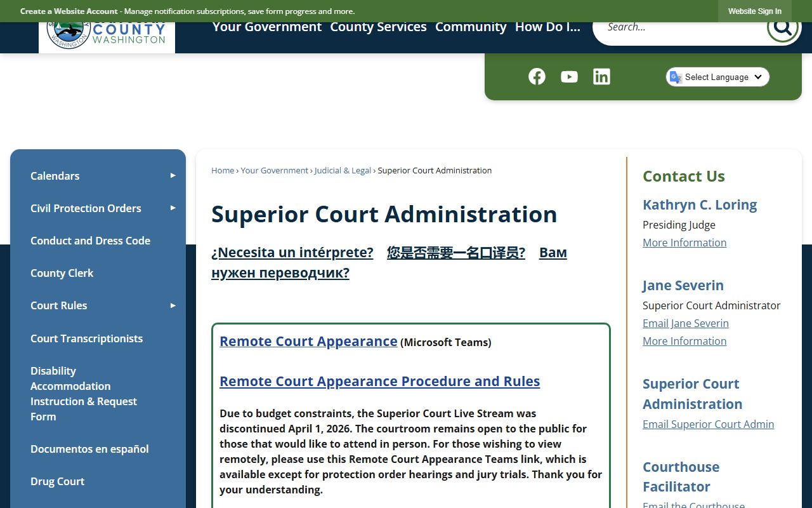This screenshot has height=508, width=812.
Task: Open the County Services menu
Action: [x=378, y=27]
